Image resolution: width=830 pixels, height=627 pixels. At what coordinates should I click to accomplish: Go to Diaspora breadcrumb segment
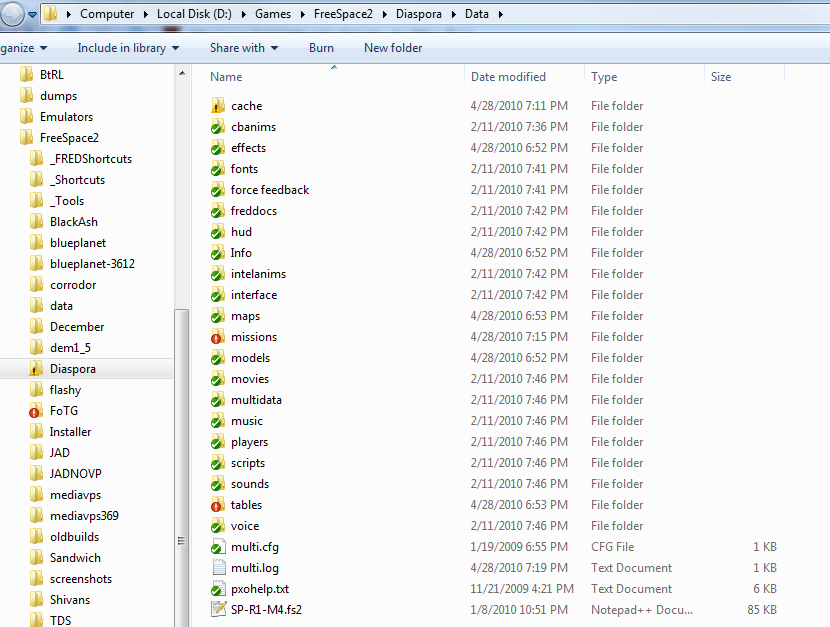[x=419, y=14]
